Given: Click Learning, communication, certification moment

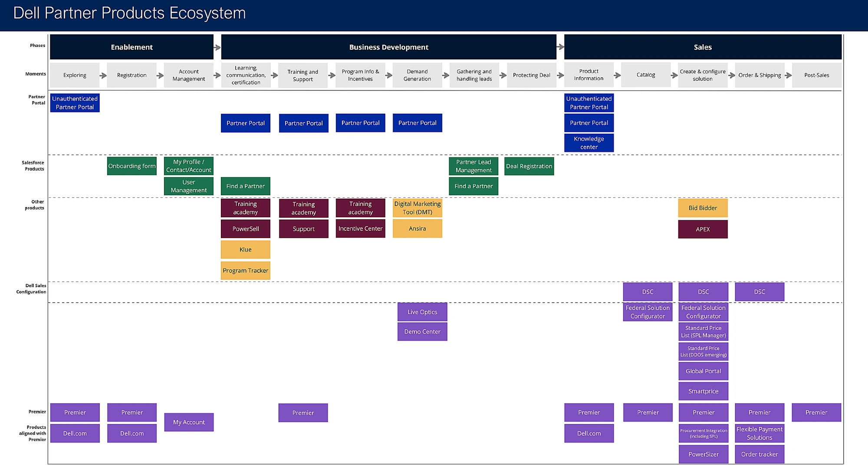Looking at the screenshot, I should pyautogui.click(x=246, y=75).
